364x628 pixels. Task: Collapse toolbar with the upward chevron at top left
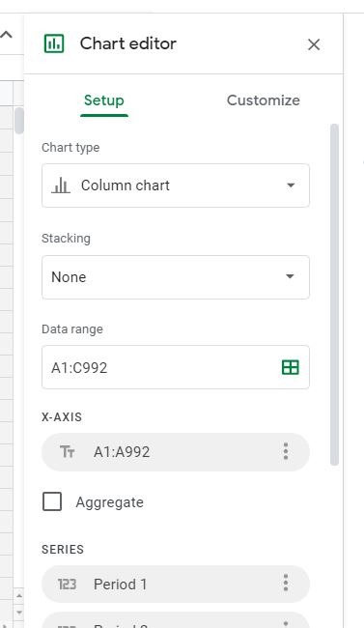(x=6, y=35)
